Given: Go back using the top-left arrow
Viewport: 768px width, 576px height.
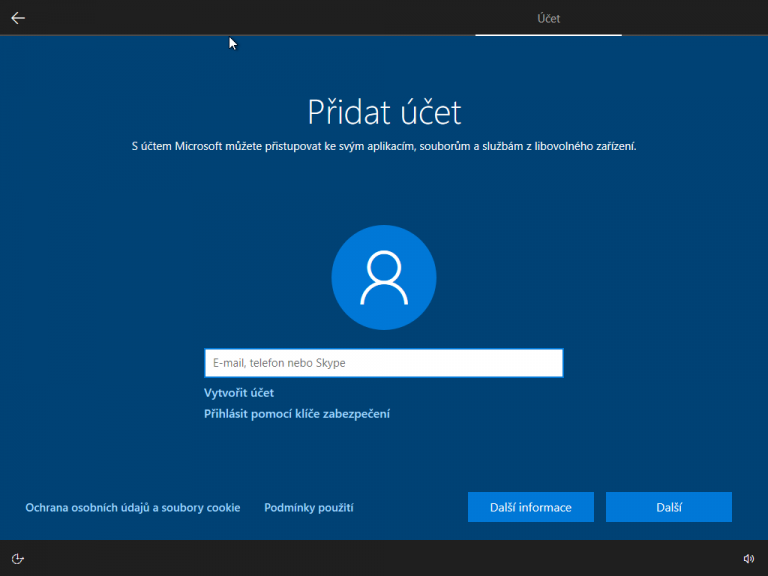Looking at the screenshot, I should pos(18,17).
